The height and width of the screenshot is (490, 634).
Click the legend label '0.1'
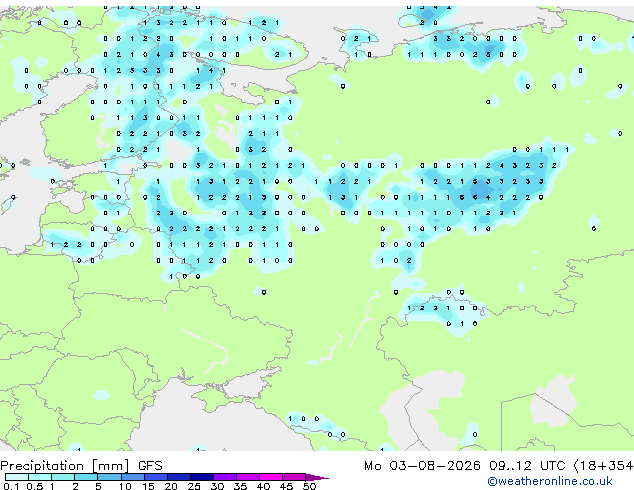(x=11, y=486)
